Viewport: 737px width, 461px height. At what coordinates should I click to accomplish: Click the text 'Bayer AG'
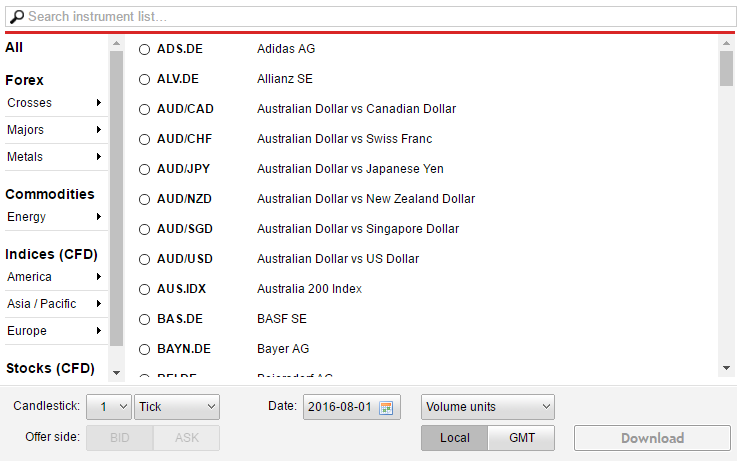[283, 349]
